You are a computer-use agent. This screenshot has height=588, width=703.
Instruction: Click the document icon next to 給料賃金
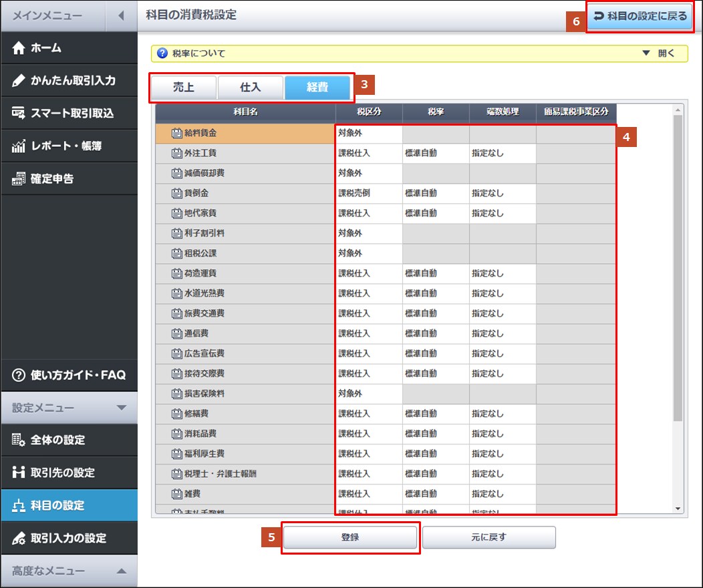(176, 133)
